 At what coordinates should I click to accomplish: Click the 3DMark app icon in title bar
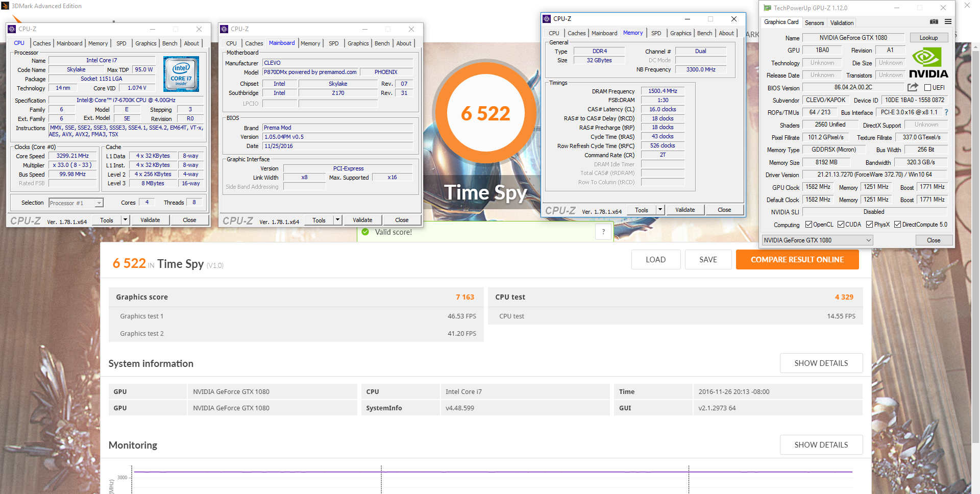[5, 6]
